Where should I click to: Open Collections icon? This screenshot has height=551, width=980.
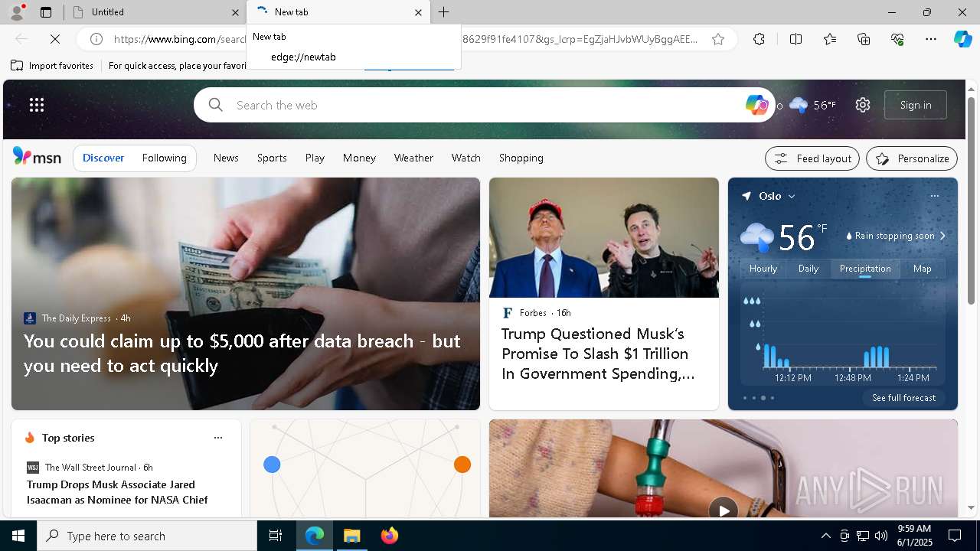864,39
